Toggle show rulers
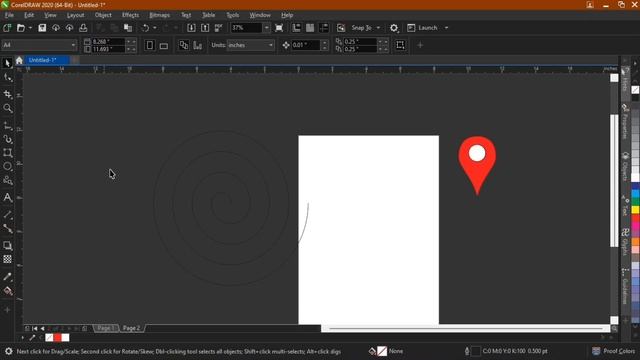640x360 pixels. coord(296,28)
